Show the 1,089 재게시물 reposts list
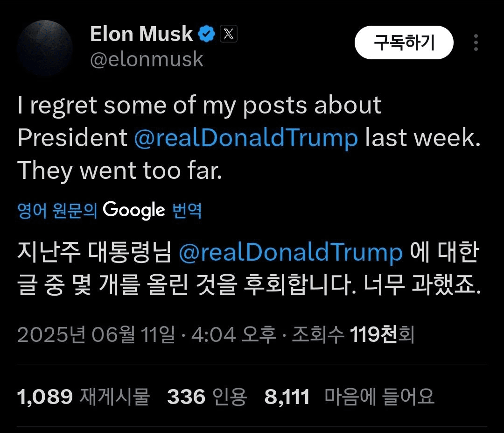The height and width of the screenshot is (433, 504). point(84,397)
